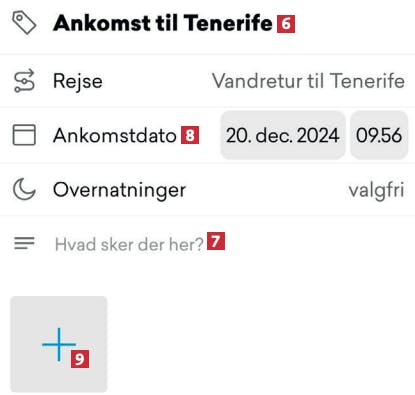Click the Overnatninger label
Screen dimensions: 415x395
(x=119, y=190)
